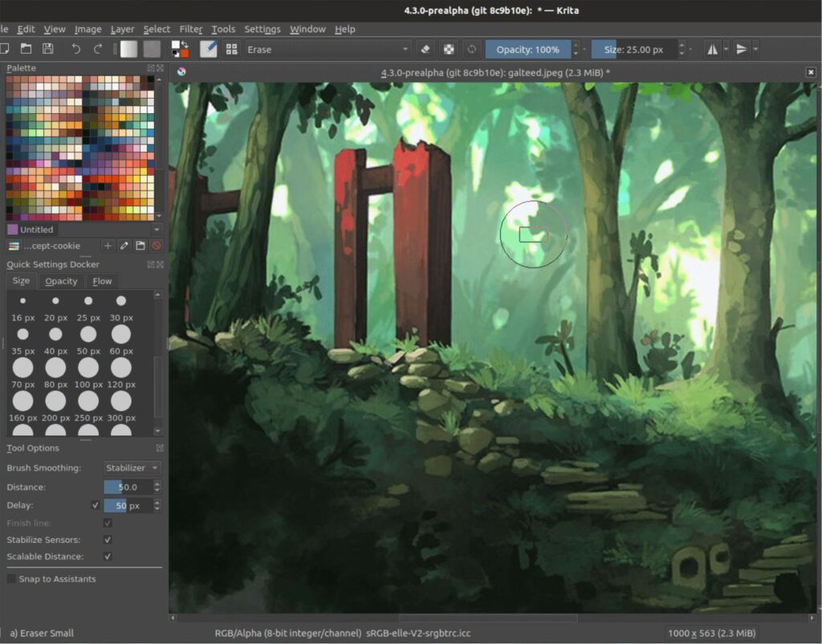Click the horizontal mirror tool icon

click(712, 49)
